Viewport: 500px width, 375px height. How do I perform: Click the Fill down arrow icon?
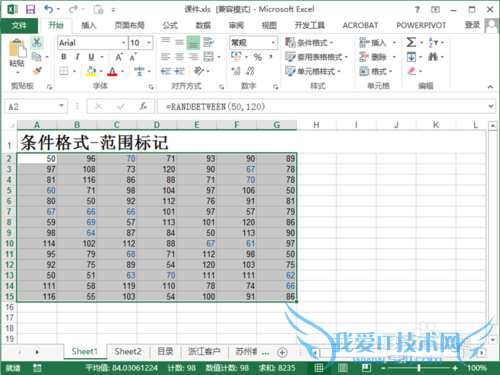[x=411, y=57]
